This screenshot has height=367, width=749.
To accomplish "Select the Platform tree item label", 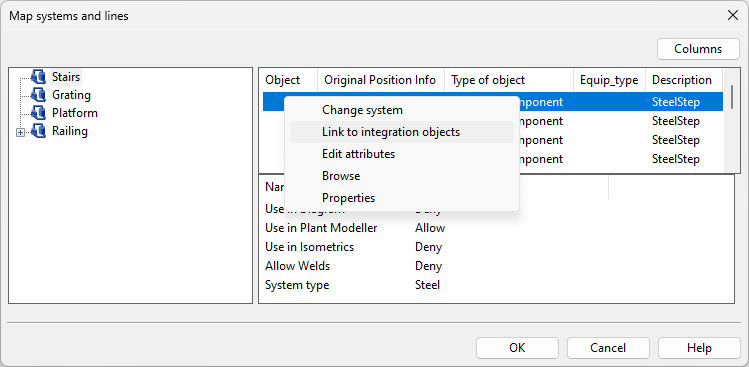I will click(75, 113).
